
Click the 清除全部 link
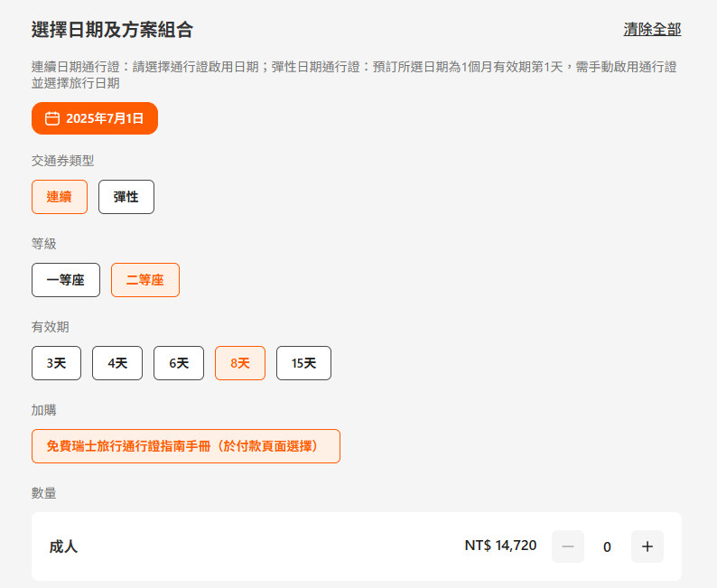(652, 29)
